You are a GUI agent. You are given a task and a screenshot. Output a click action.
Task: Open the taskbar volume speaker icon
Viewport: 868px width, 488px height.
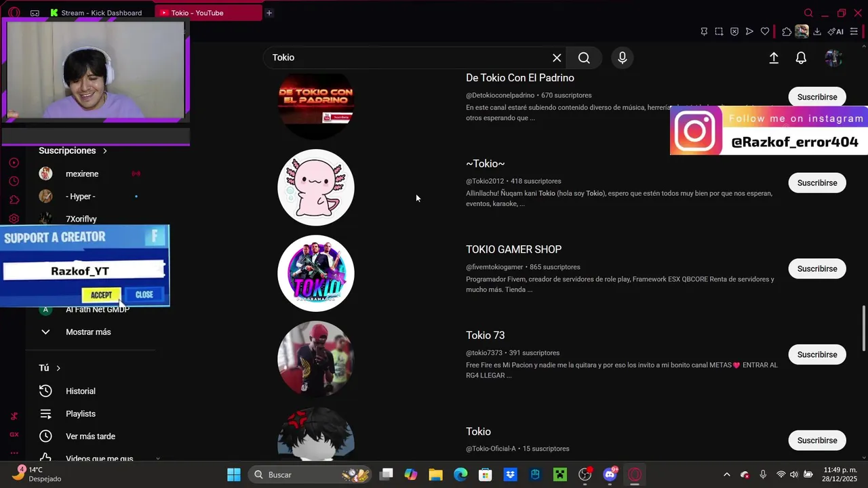coord(794,474)
